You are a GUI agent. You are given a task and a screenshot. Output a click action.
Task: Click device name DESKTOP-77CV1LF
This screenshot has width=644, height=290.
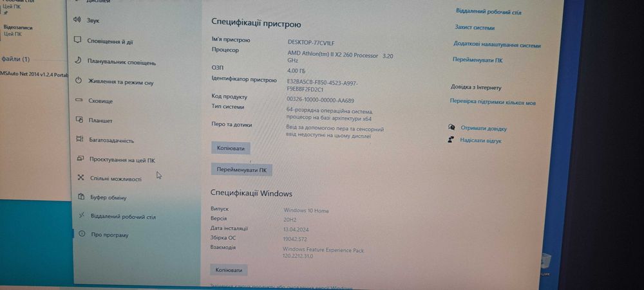pyautogui.click(x=312, y=42)
